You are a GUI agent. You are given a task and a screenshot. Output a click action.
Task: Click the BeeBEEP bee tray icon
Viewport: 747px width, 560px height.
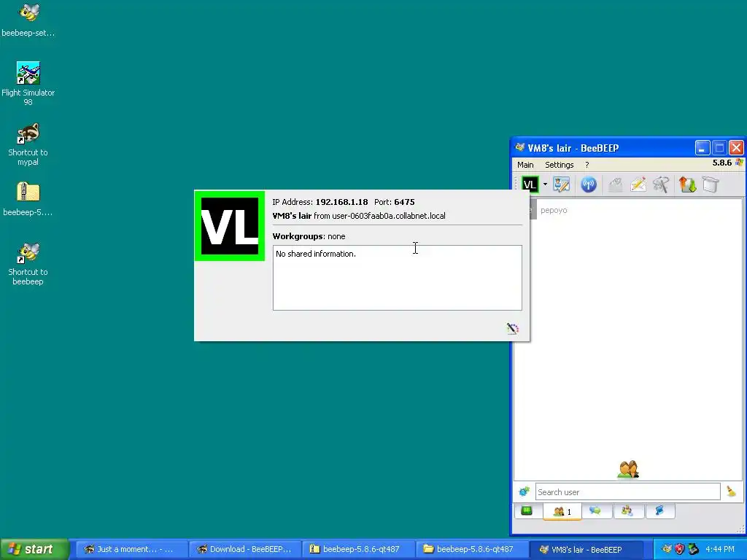[x=666, y=549]
